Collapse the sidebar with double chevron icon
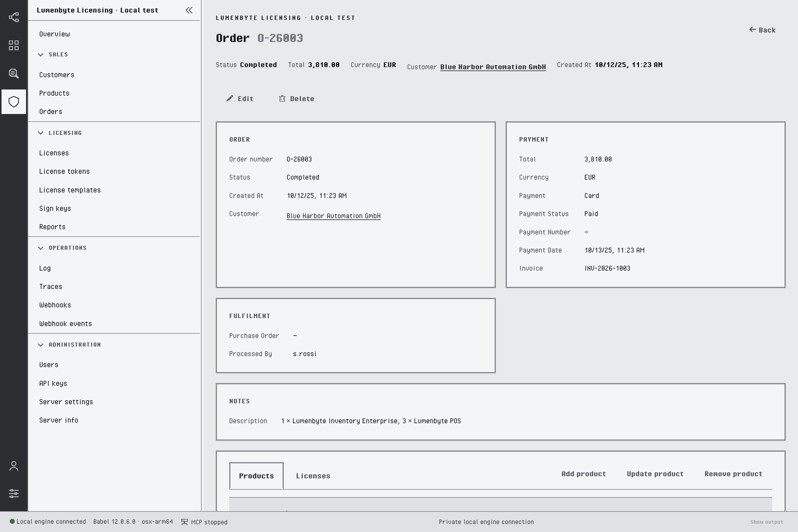Viewport: 798px width, 532px height. (189, 10)
